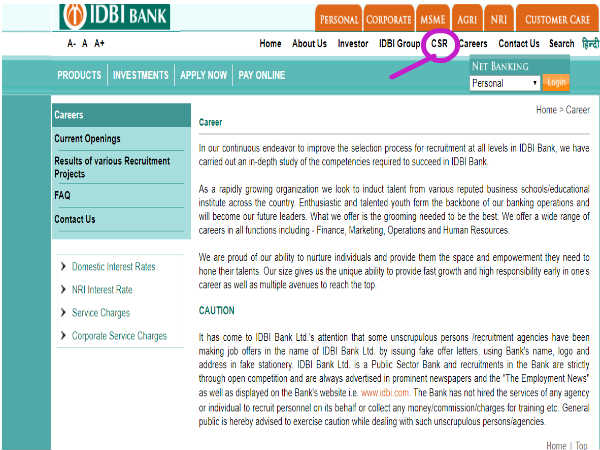Open Service Charges link

(x=101, y=313)
